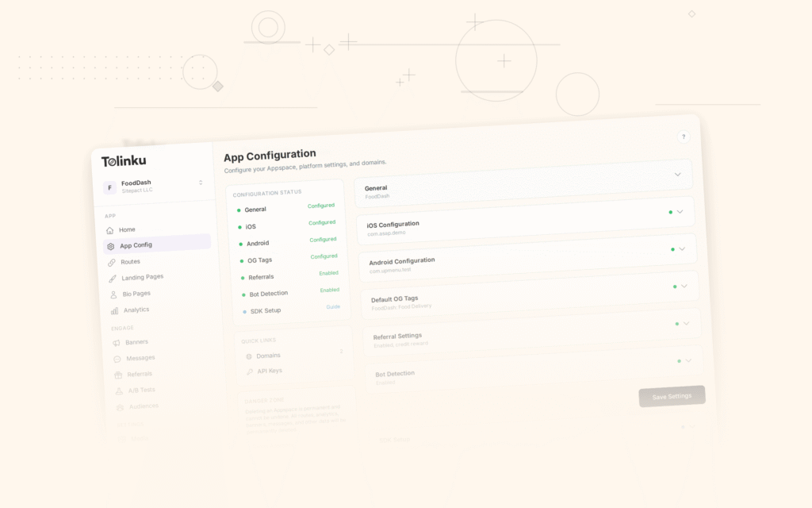Open the SDK Setup Guide link
Image resolution: width=812 pixels, height=508 pixels.
tap(333, 306)
